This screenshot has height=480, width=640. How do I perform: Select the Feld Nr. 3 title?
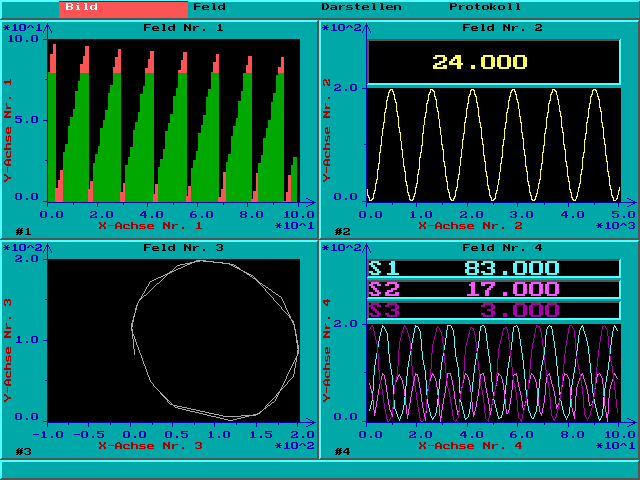click(183, 248)
